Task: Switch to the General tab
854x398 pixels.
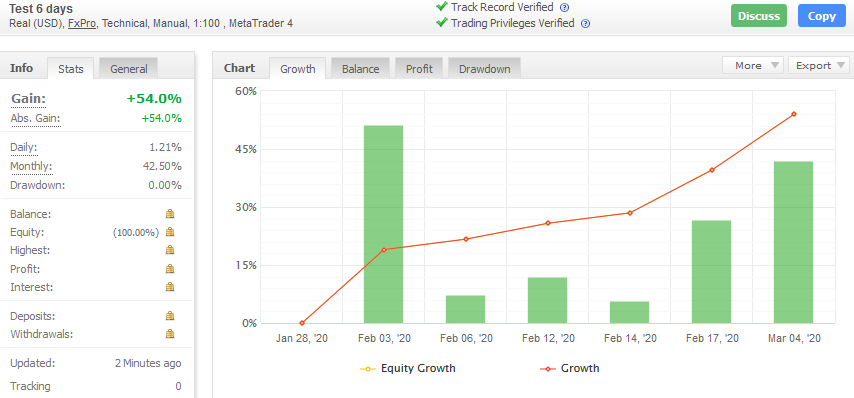Action: pos(129,69)
